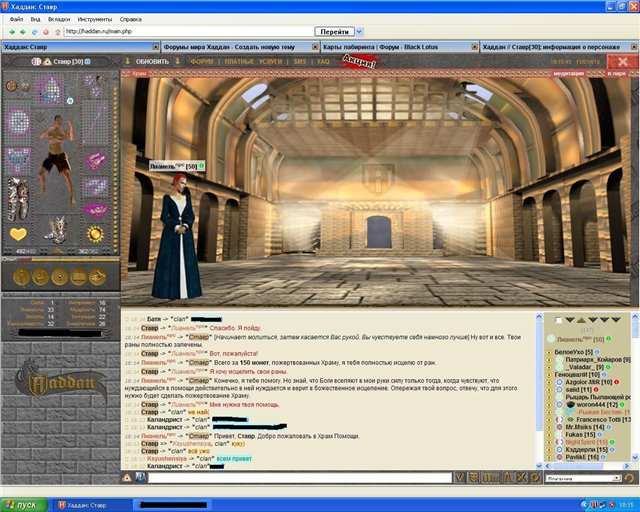Click the red status dot beside Azgolor-MIR
The image size is (640, 512).
(616, 382)
